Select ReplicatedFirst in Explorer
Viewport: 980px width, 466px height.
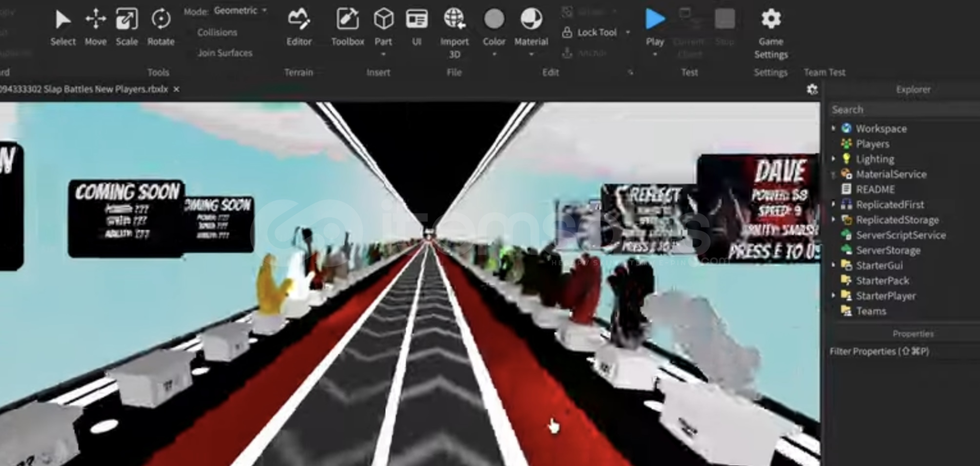pyautogui.click(x=890, y=205)
